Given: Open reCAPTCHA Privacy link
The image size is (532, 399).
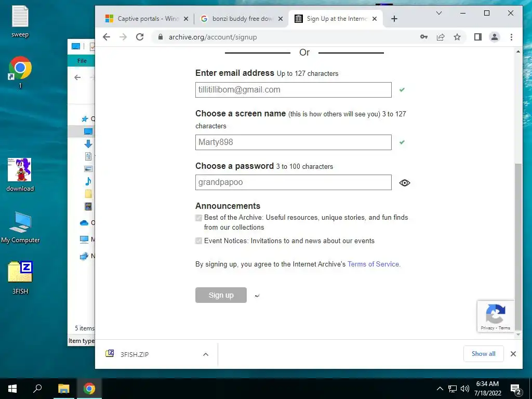Looking at the screenshot, I should tap(487, 328).
